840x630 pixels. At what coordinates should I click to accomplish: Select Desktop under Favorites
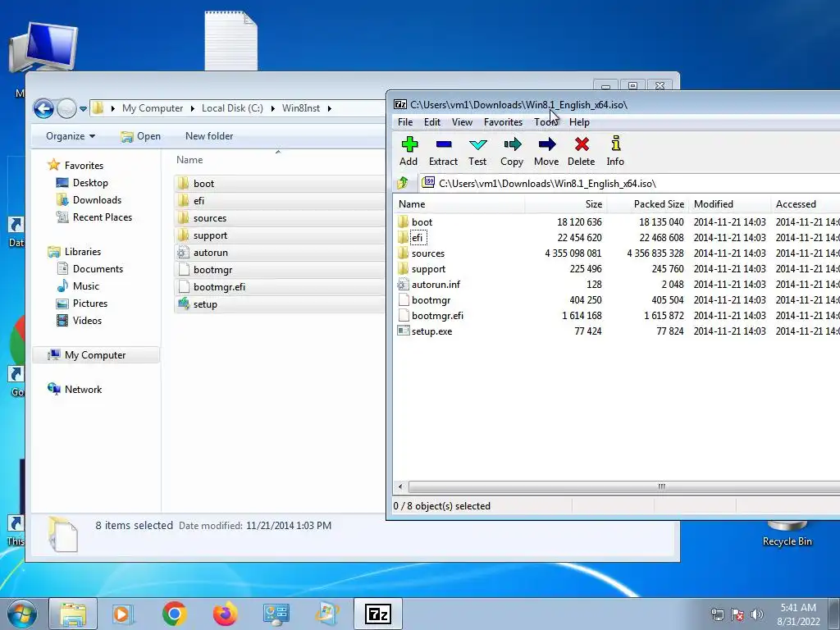pos(90,183)
